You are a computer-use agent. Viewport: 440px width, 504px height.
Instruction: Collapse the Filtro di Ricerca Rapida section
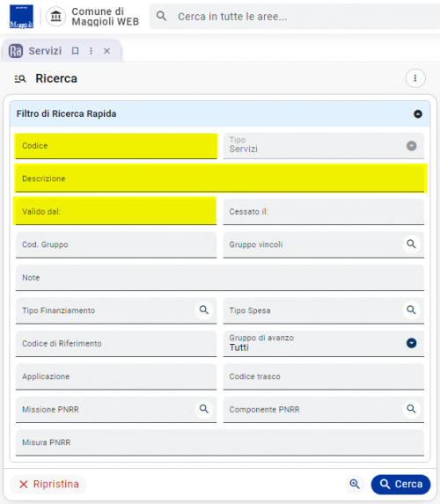[x=418, y=113]
